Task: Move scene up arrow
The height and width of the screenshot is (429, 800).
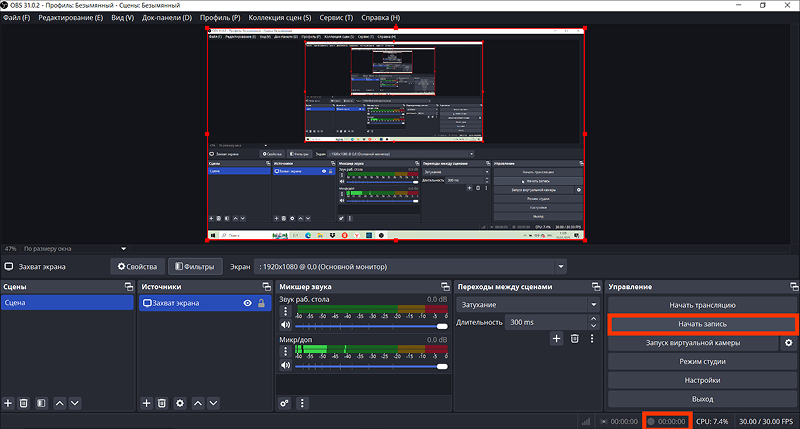Action: (60, 403)
